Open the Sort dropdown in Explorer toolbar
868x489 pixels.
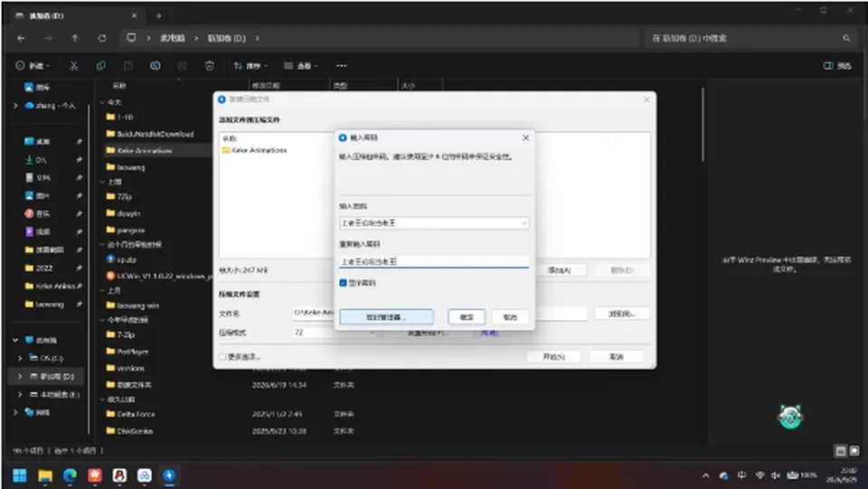click(x=250, y=66)
